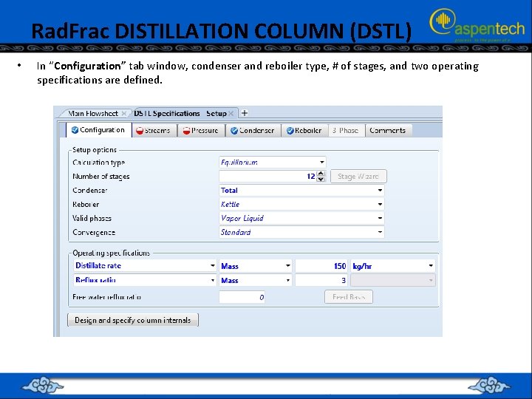Click the Configuration tab blue check icon
Screen dimensions: 532x399
coord(75,130)
